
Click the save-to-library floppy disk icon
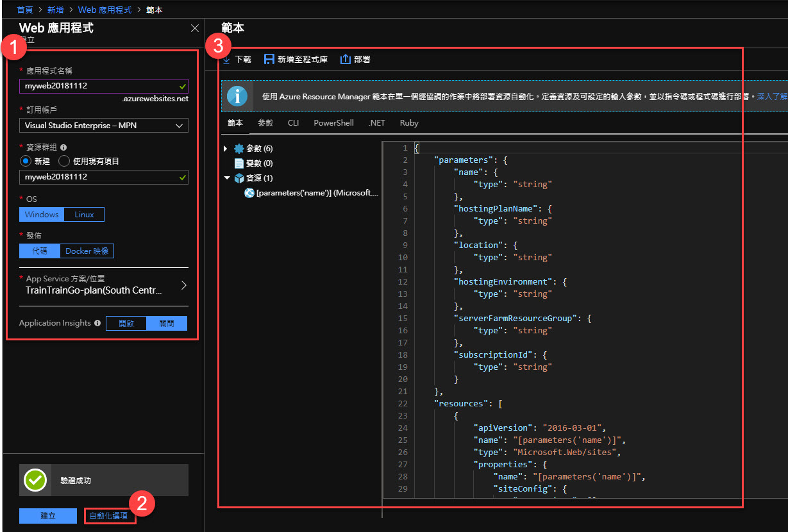pos(269,59)
